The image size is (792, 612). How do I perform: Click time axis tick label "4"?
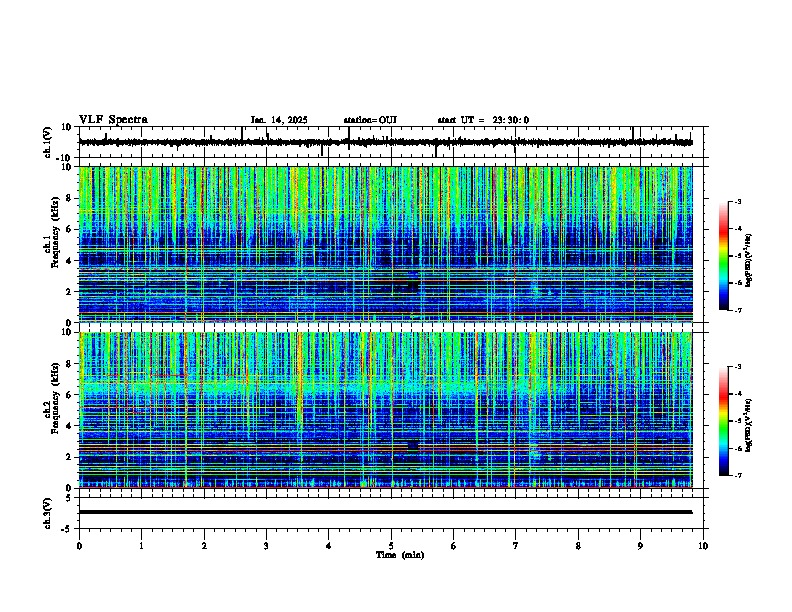pyautogui.click(x=329, y=546)
